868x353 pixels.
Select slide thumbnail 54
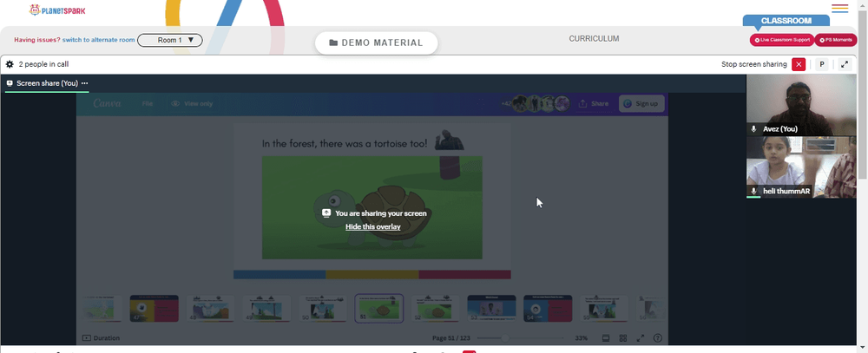[x=548, y=308]
